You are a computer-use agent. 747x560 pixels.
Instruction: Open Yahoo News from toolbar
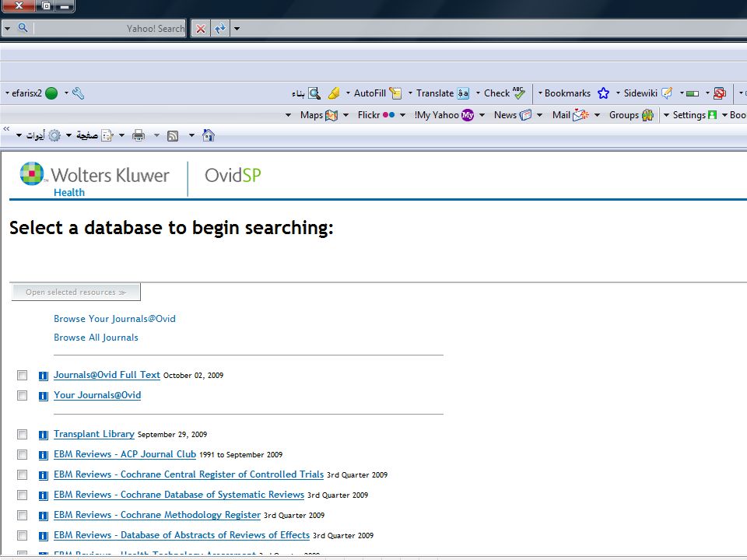pyautogui.click(x=513, y=115)
